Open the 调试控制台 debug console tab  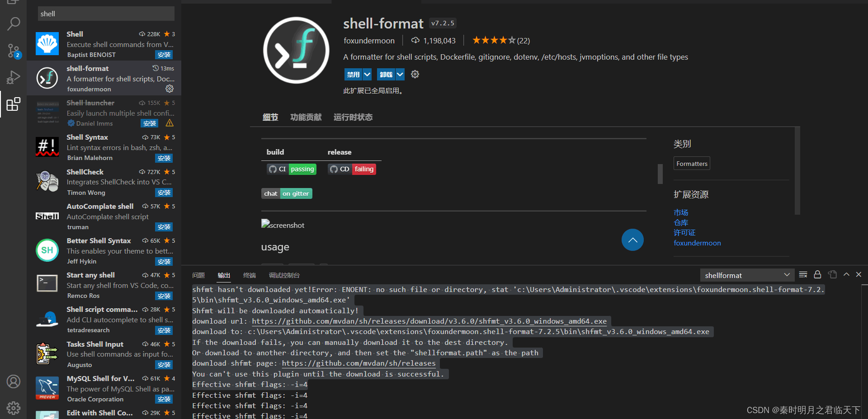click(x=284, y=275)
